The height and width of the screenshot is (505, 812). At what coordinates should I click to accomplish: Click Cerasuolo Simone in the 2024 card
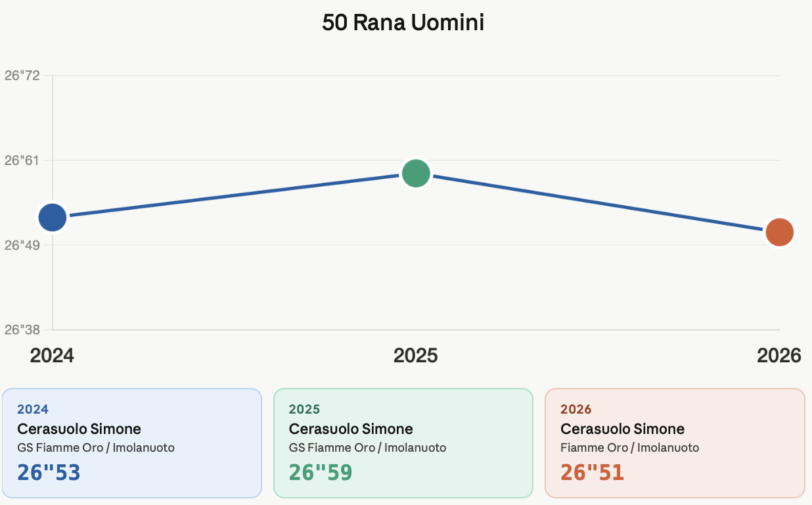point(79,429)
